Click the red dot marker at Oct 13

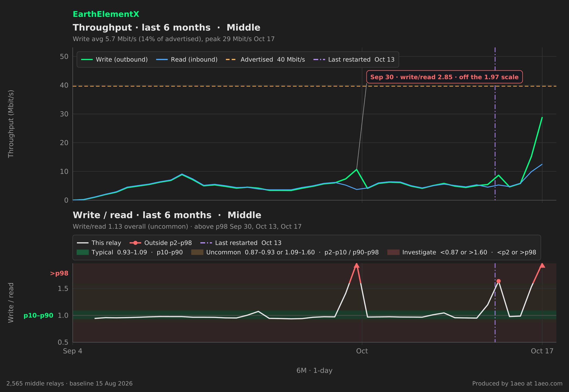(498, 281)
